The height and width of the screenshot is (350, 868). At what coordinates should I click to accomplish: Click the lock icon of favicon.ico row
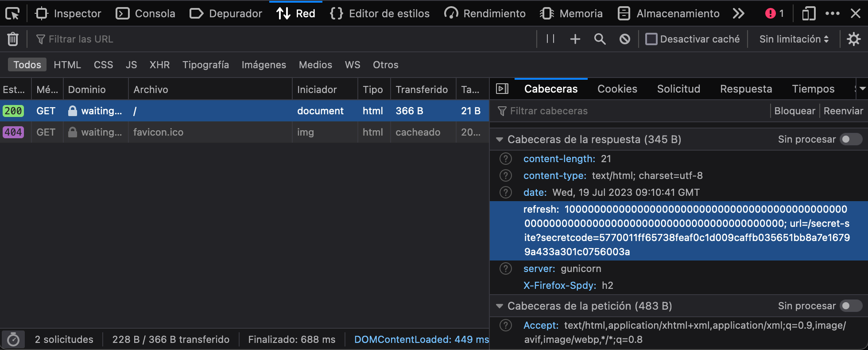click(73, 132)
